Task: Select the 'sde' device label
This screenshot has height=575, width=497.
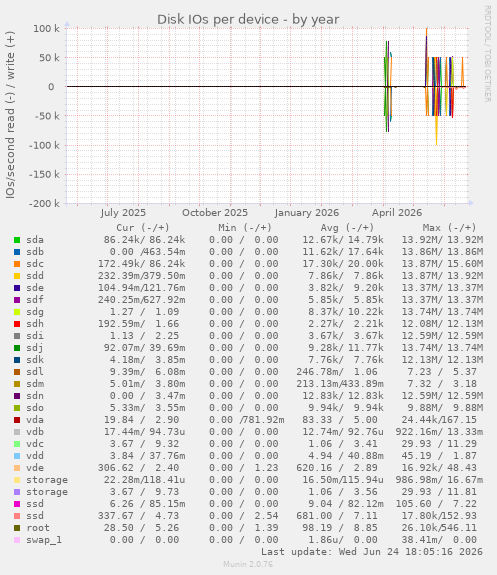Action: [x=35, y=288]
